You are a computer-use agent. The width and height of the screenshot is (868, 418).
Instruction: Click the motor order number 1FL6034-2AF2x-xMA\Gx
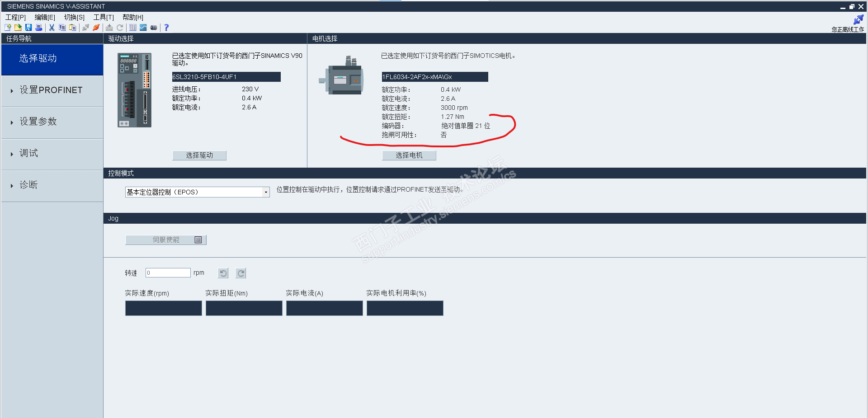(435, 77)
